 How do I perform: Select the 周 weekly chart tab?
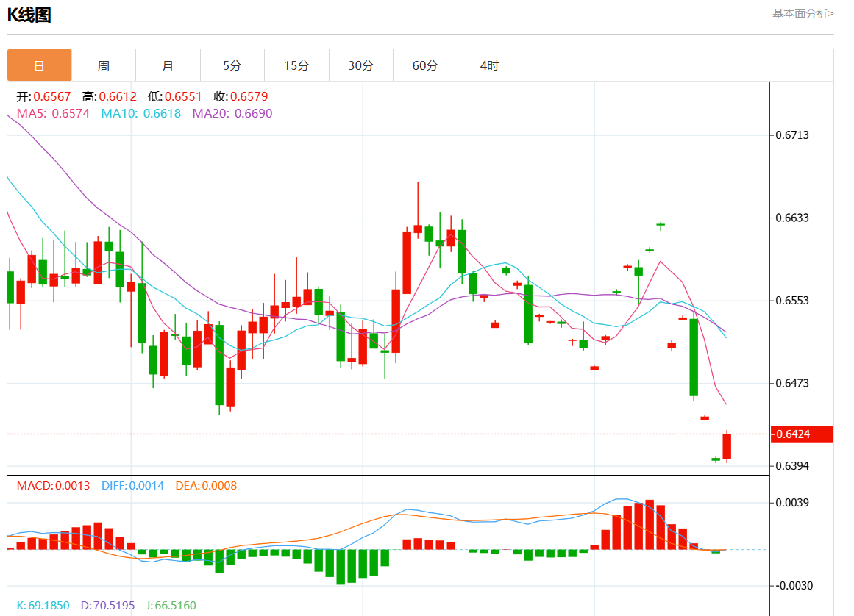[x=104, y=65]
